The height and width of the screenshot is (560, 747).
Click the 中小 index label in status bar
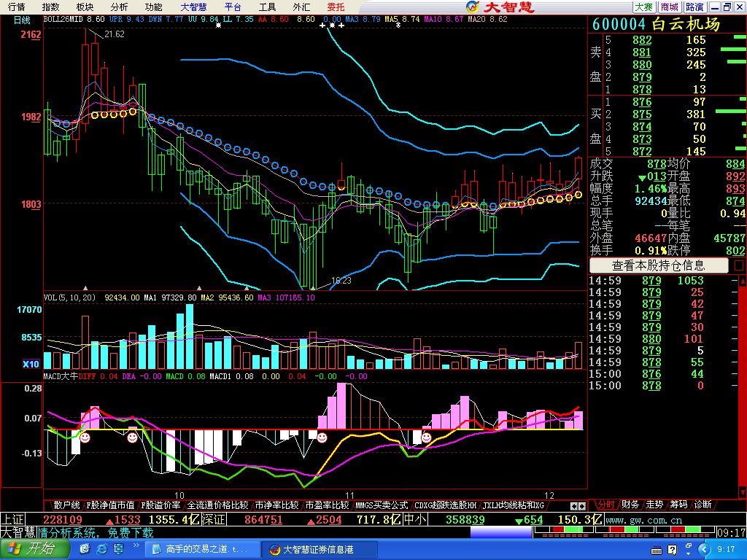click(x=415, y=519)
